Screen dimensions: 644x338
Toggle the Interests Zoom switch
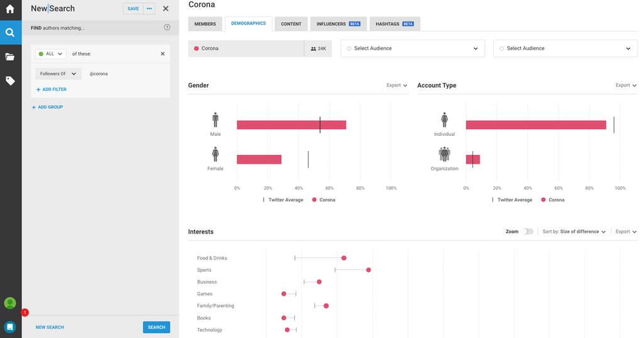tap(527, 232)
